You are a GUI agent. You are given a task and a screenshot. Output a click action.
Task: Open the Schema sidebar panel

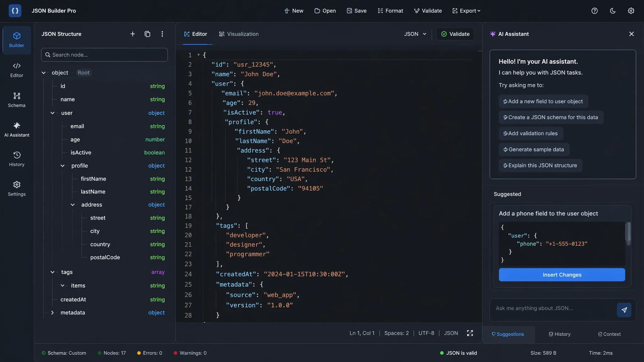click(x=17, y=100)
